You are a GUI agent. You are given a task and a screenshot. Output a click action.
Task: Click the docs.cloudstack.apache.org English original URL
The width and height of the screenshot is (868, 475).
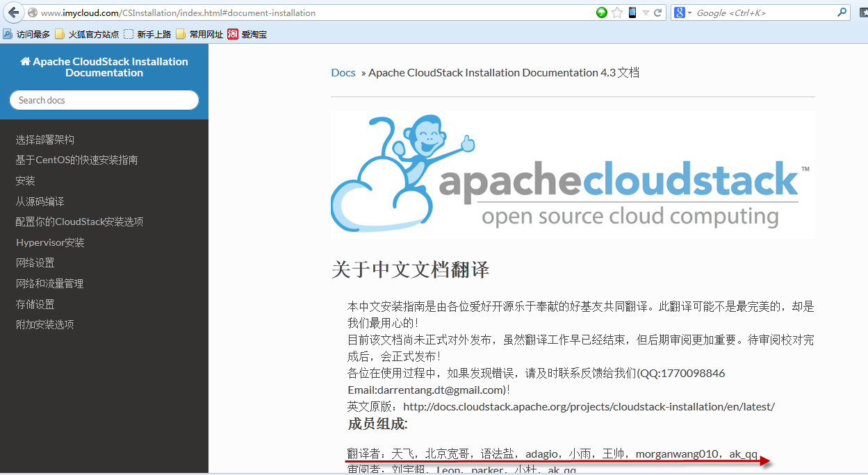[x=589, y=406]
